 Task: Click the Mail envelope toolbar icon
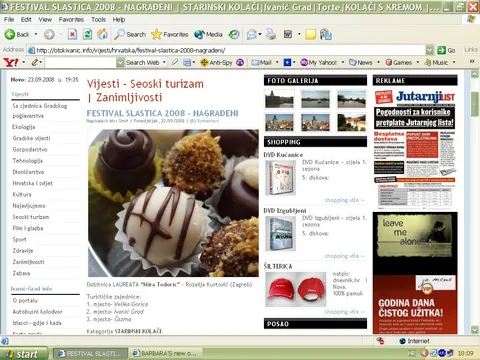click(x=252, y=34)
